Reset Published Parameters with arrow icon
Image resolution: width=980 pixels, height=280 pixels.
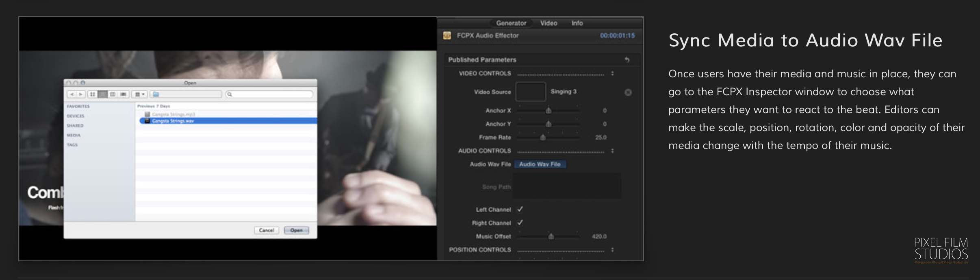pos(627,60)
